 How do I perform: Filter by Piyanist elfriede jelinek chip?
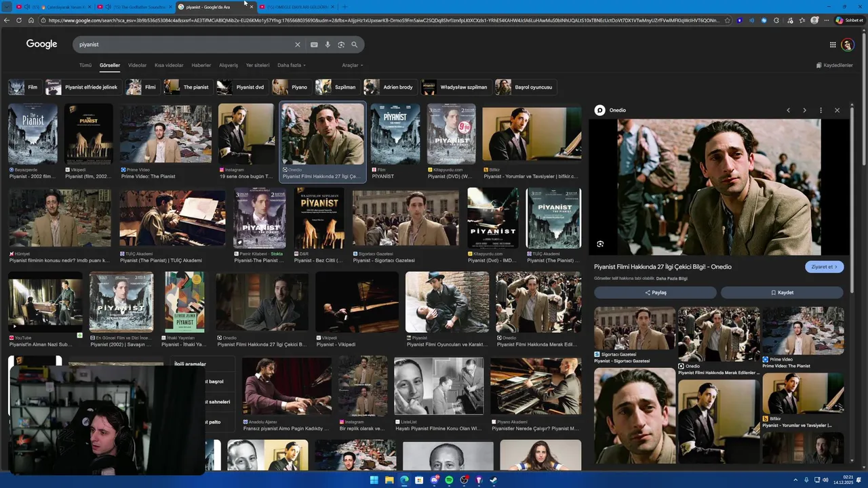pos(83,87)
